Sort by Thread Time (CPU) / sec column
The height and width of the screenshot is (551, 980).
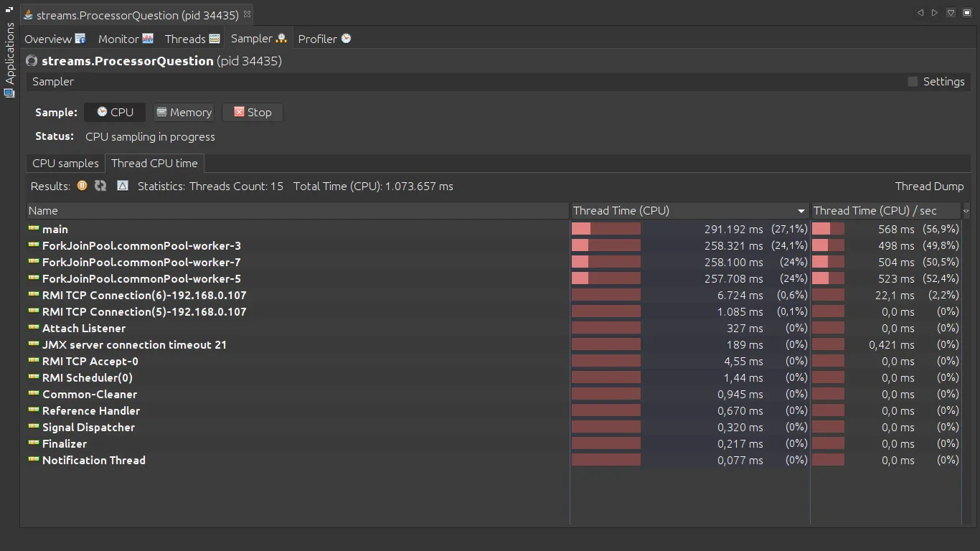(886, 211)
